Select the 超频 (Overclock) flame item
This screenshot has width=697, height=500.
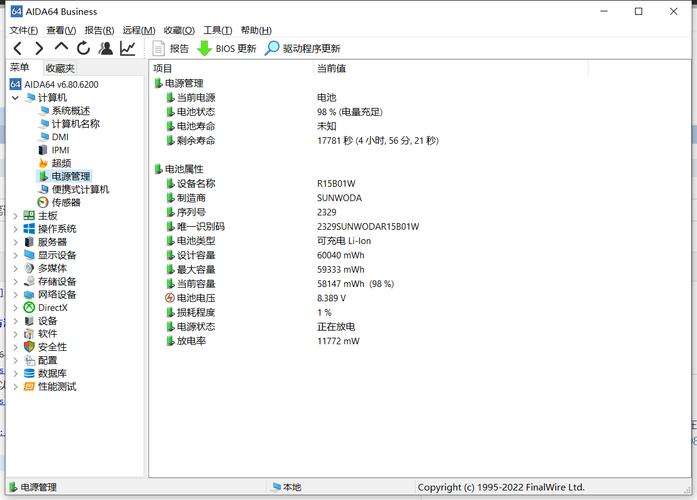coord(61,163)
